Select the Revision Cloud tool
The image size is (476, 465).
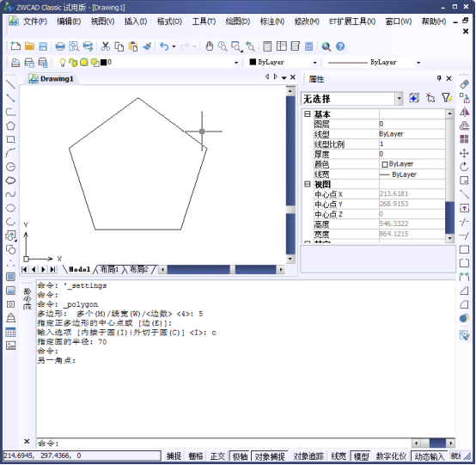click(x=10, y=180)
